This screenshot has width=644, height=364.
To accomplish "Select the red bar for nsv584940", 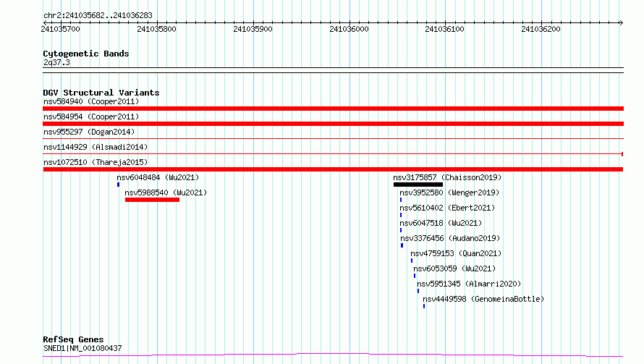I will [x=333, y=109].
